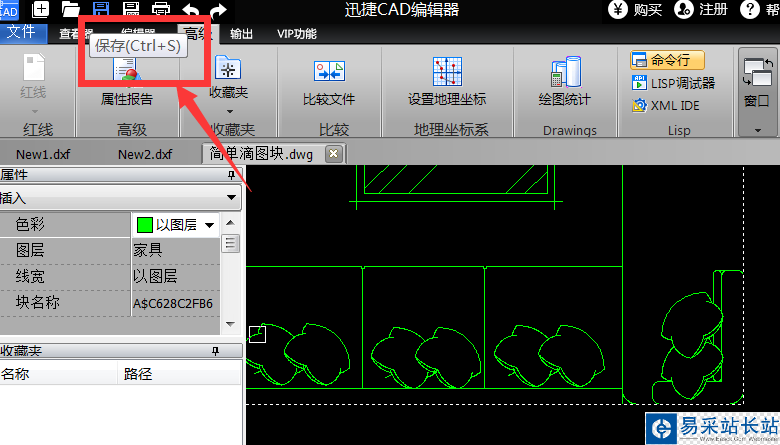This screenshot has height=445, width=780.
Task: Click the 块名称 property label
Action: [37, 302]
